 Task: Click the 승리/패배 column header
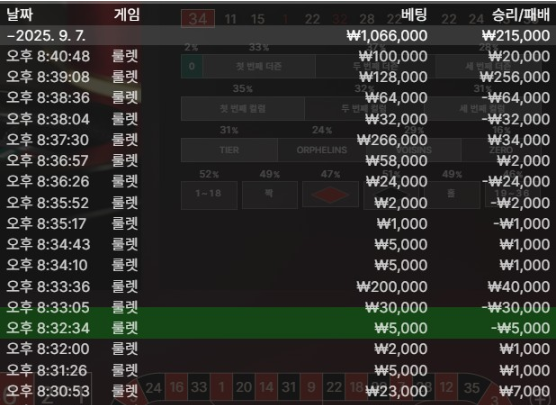pyautogui.click(x=521, y=15)
